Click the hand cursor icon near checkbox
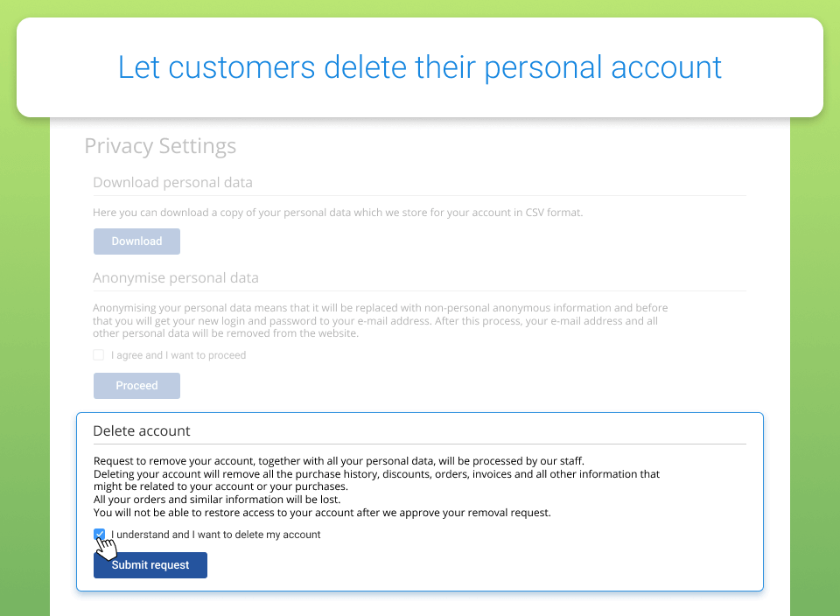840x616 pixels. tap(106, 547)
